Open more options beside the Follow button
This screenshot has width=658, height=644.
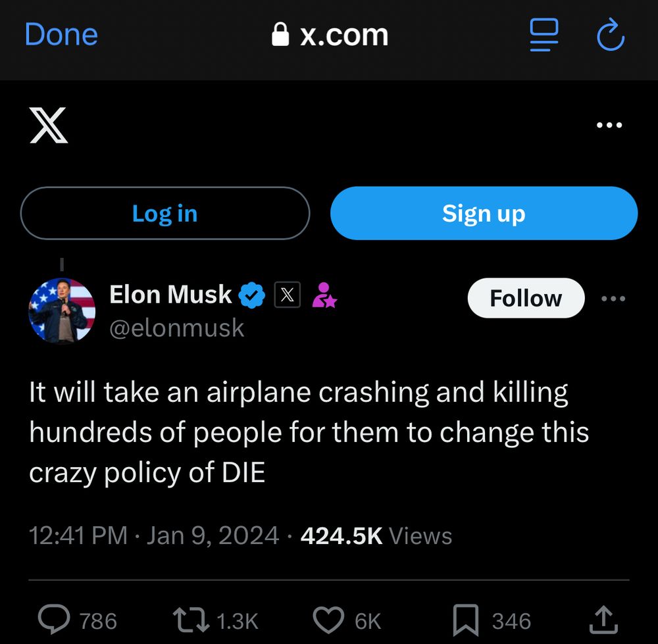click(613, 298)
